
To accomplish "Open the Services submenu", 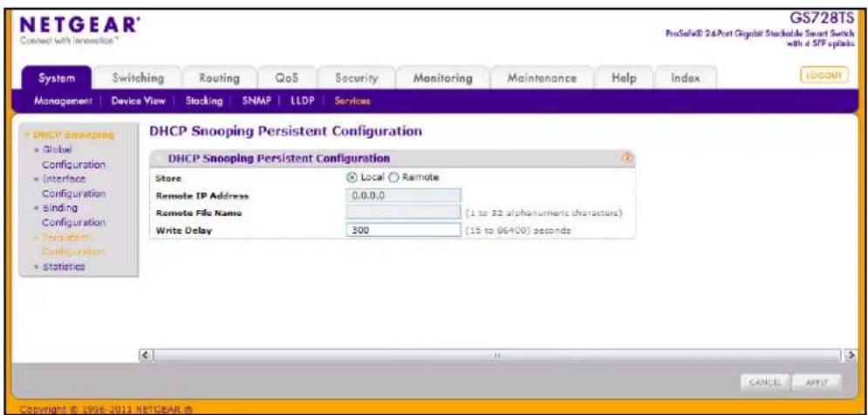I will [x=352, y=101].
